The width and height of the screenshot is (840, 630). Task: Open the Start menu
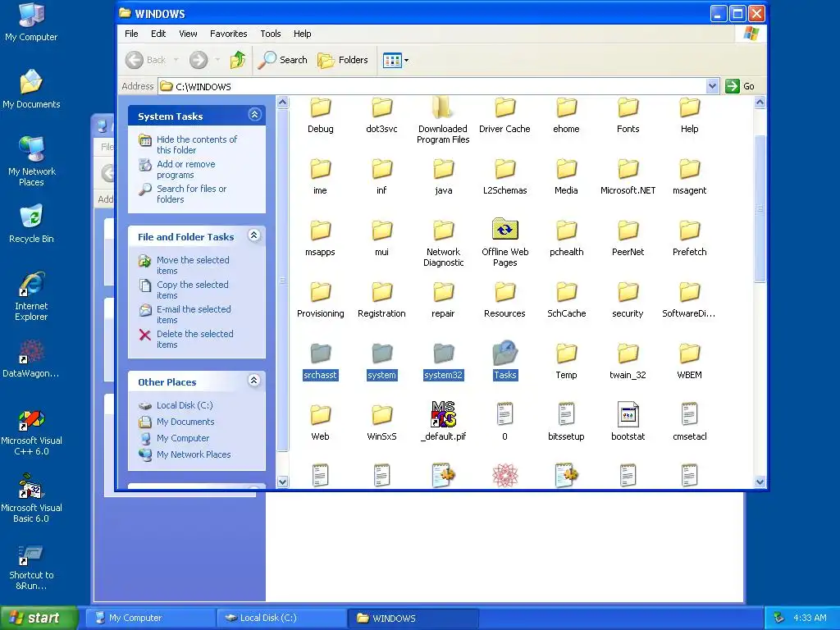39,618
